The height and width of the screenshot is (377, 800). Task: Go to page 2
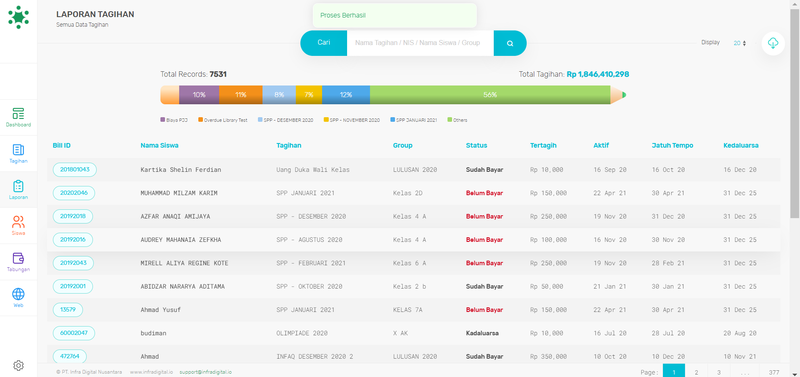click(696, 372)
